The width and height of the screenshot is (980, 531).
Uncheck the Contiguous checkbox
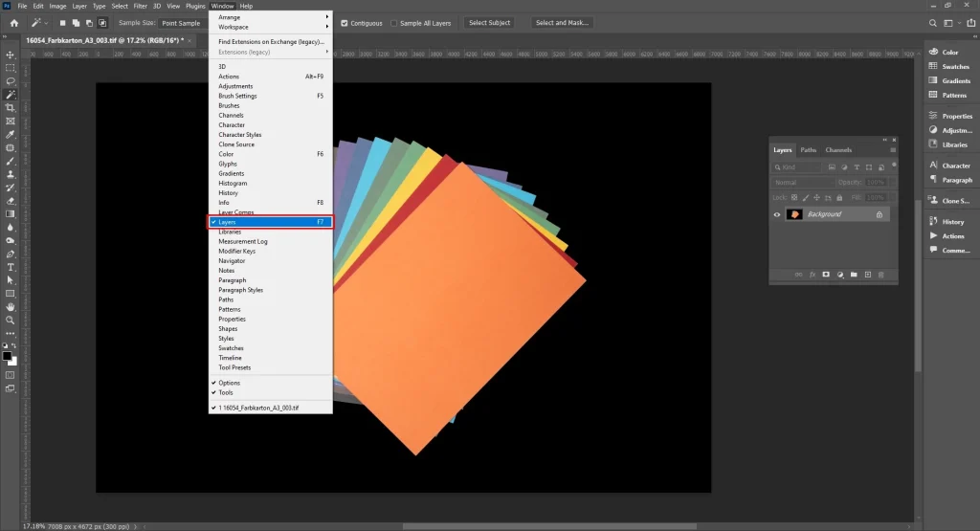tap(345, 23)
